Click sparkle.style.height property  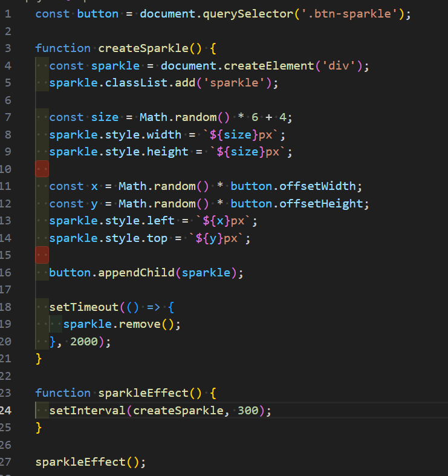(x=118, y=152)
